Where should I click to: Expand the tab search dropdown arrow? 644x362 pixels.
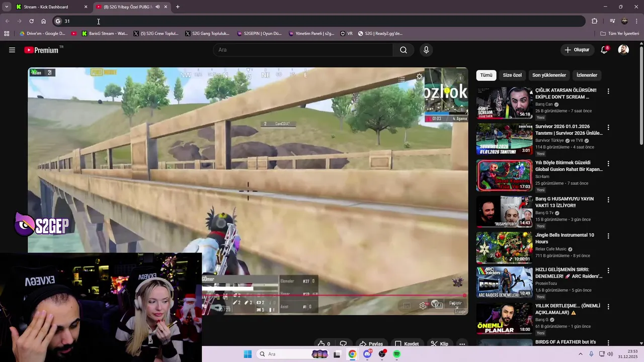coord(7,7)
